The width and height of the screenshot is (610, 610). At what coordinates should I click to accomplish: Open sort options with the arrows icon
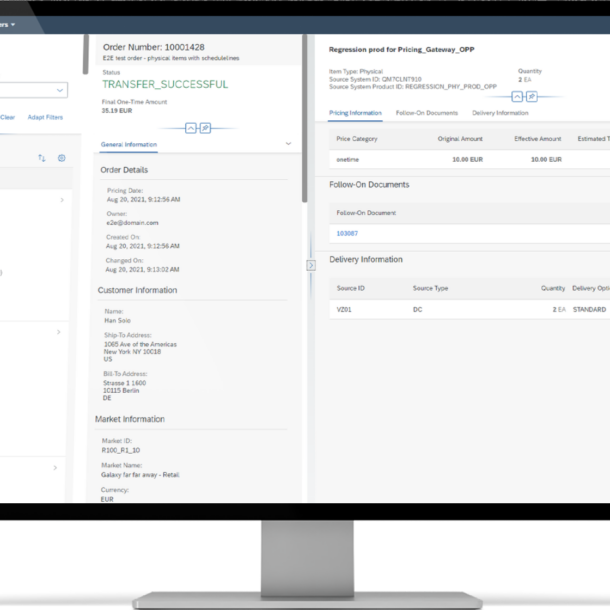[42, 158]
